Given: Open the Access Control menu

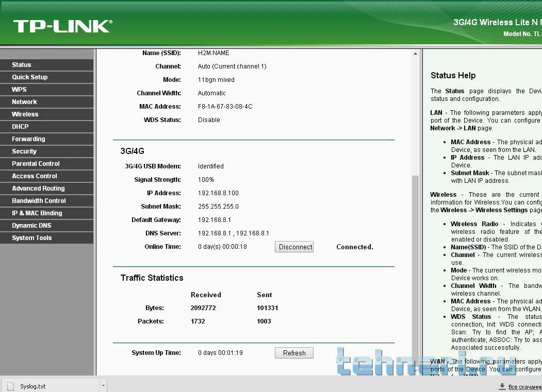Looking at the screenshot, I should 46,176.
